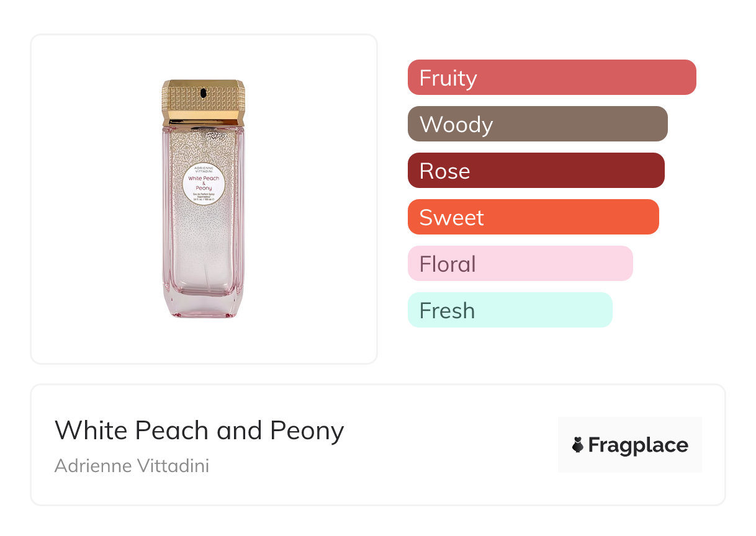Click 'Adrienne Vittadini' text on bottle label
This screenshot has height=536, width=756.
tap(204, 169)
